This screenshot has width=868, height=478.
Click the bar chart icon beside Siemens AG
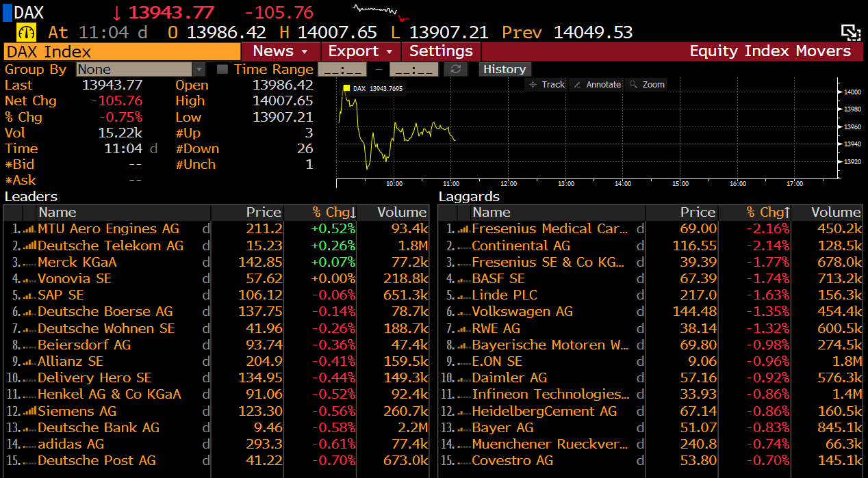tap(29, 411)
